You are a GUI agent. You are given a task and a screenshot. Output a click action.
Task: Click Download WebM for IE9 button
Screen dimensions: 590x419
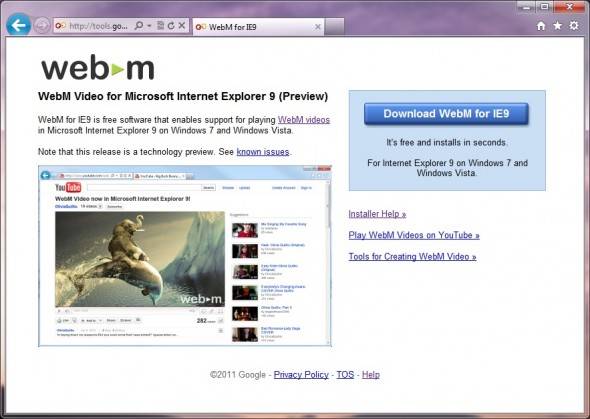click(446, 114)
